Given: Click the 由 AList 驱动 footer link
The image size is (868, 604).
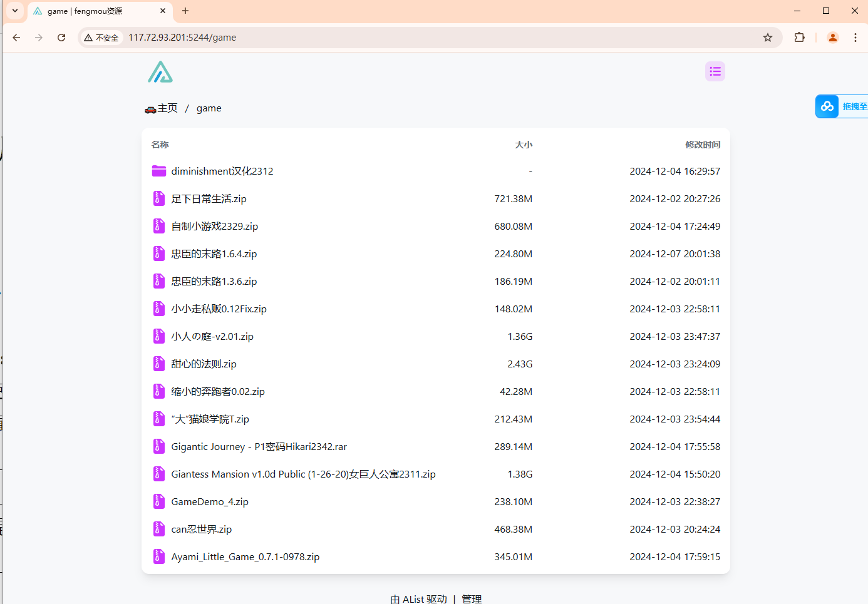Looking at the screenshot, I should click(419, 599).
